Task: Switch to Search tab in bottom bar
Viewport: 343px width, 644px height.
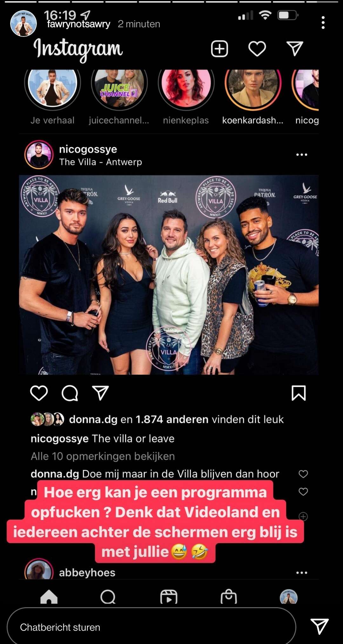Action: click(x=108, y=597)
